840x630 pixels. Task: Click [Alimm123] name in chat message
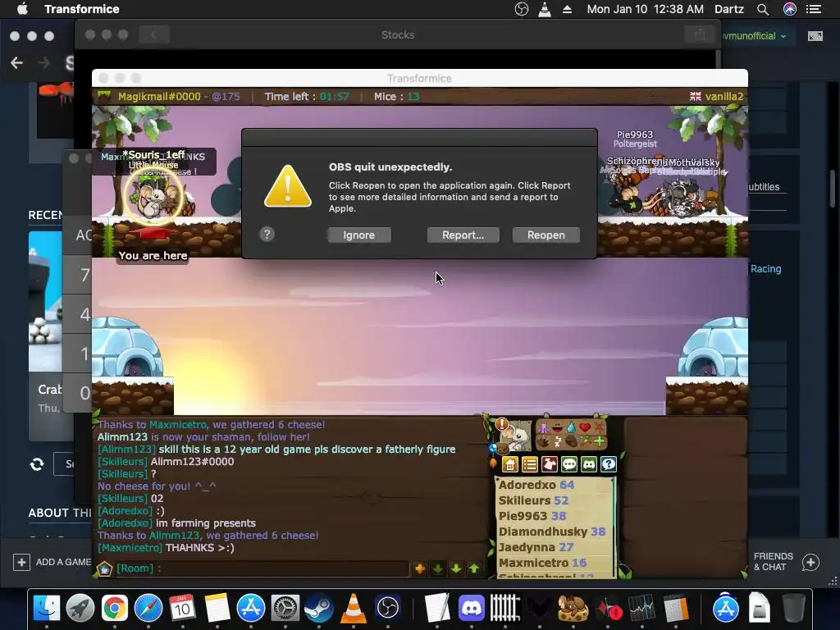(x=126, y=449)
